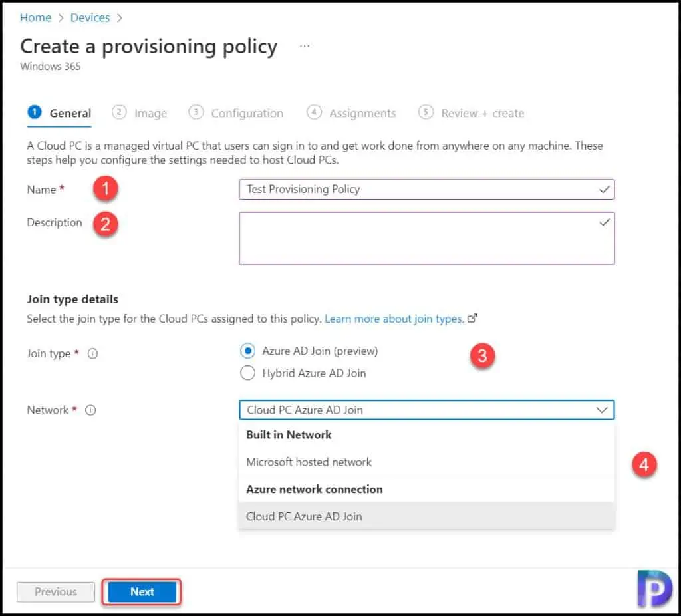Select Hybrid Azure AD Join radio button
The image size is (681, 616).
pyautogui.click(x=247, y=373)
